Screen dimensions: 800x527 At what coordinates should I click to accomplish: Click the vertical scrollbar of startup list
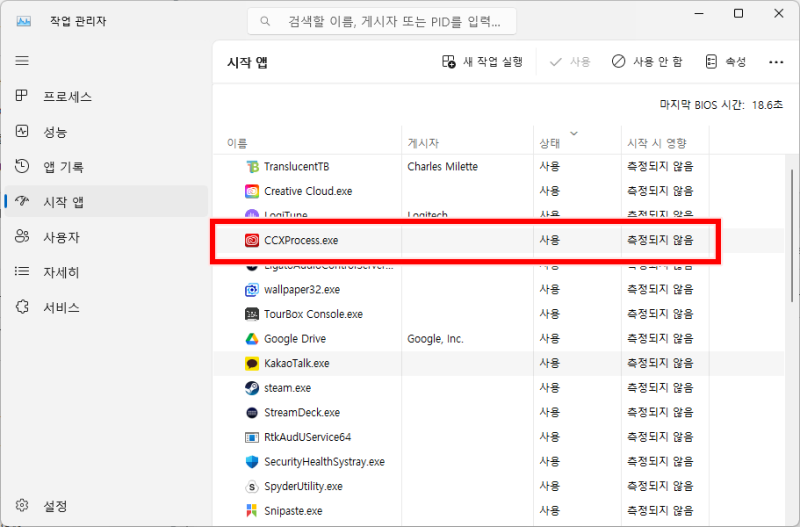792,235
